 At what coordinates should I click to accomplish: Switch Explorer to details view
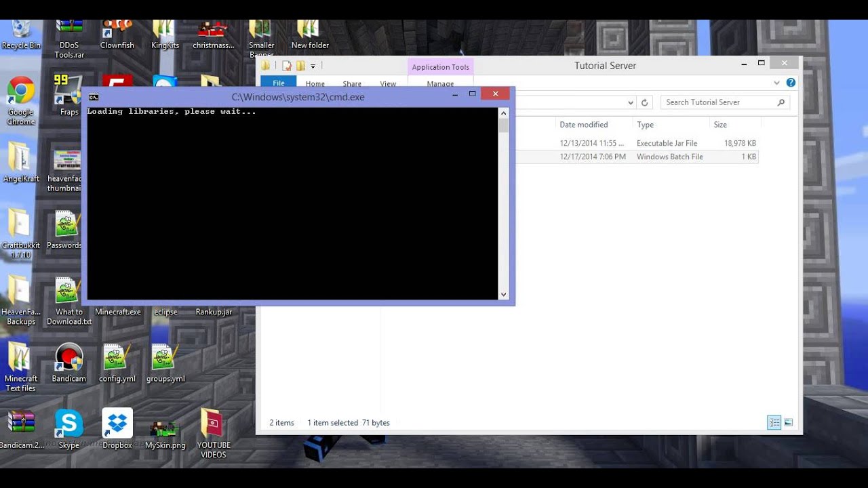pos(774,422)
